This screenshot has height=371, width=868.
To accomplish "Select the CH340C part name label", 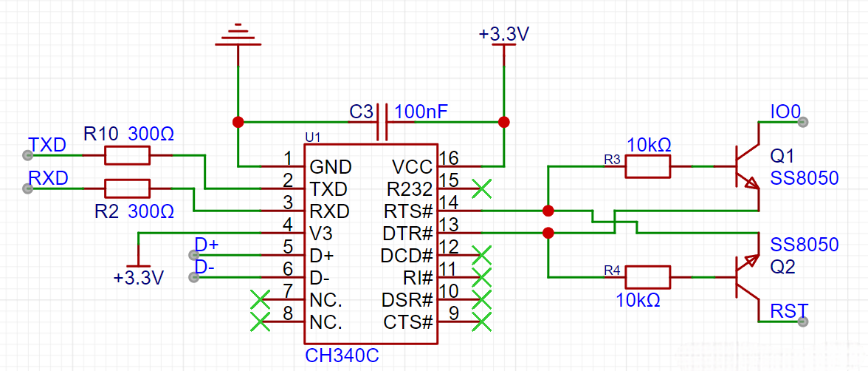I will tap(341, 356).
